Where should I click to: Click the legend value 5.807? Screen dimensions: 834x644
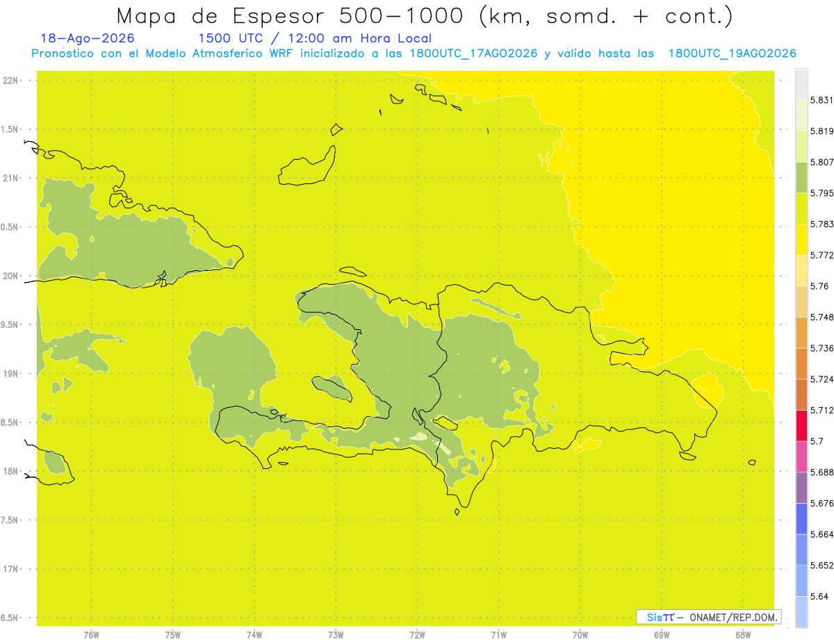click(821, 162)
